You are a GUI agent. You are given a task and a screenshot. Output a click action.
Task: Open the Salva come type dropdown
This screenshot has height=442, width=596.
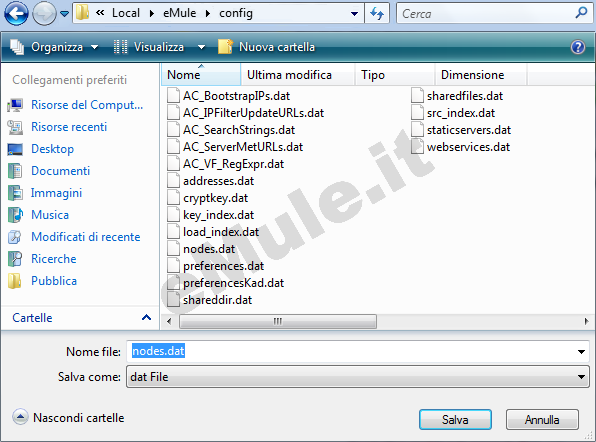(x=358, y=377)
